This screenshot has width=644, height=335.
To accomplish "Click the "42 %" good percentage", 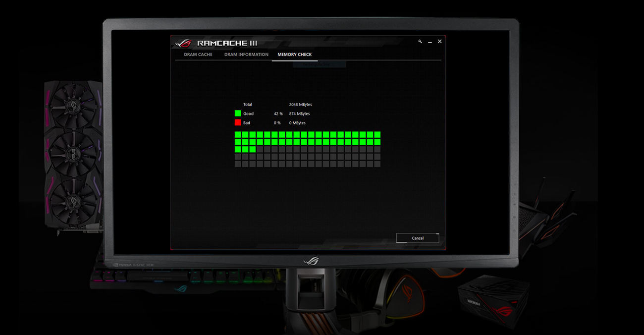I will click(278, 114).
